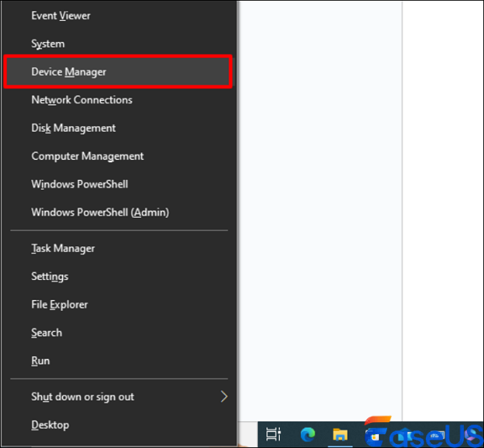Open Network Connections
Image resolution: width=484 pixels, height=448 pixels.
click(81, 100)
